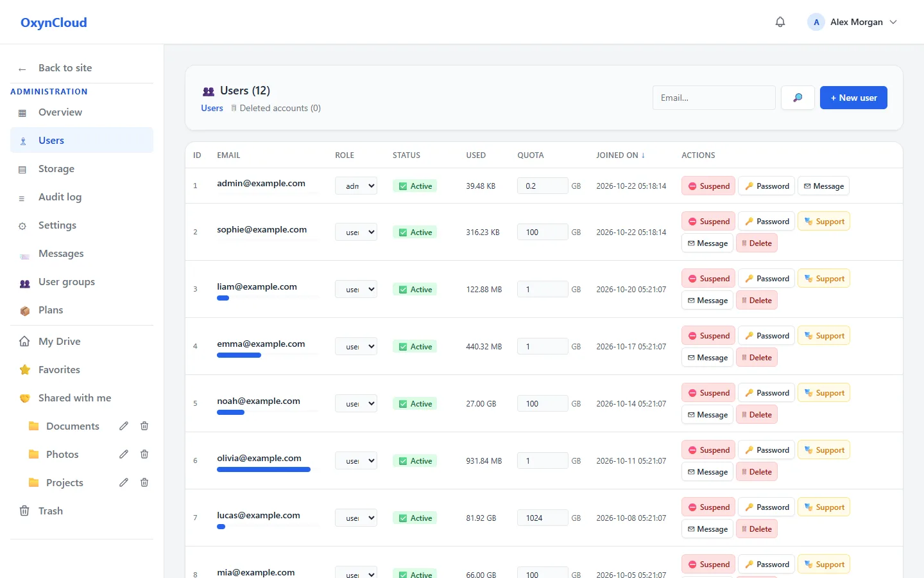Click the Settings gear icon in sidebar
This screenshot has width=924, height=578.
(22, 226)
